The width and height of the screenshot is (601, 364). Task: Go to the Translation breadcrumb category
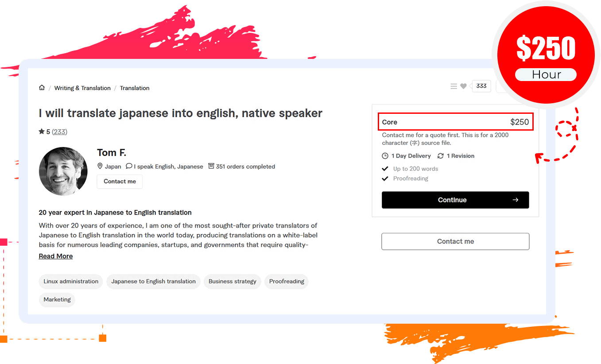coord(135,88)
